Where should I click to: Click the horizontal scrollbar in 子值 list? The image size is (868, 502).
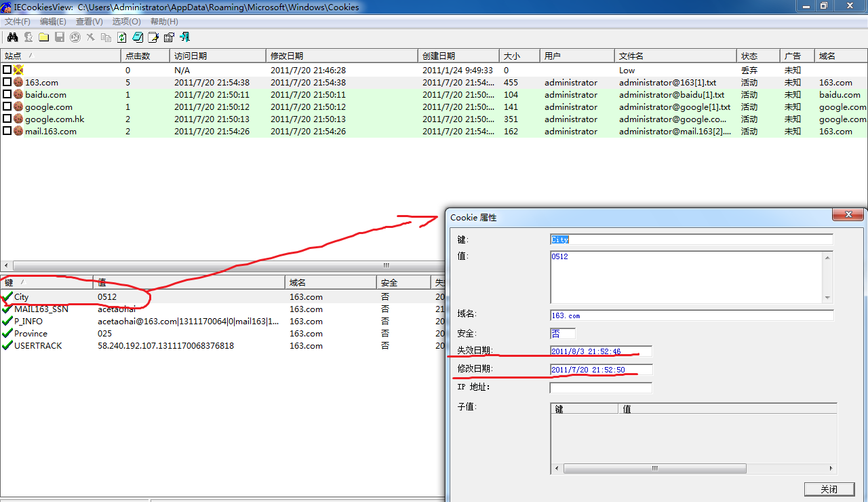tap(655, 468)
